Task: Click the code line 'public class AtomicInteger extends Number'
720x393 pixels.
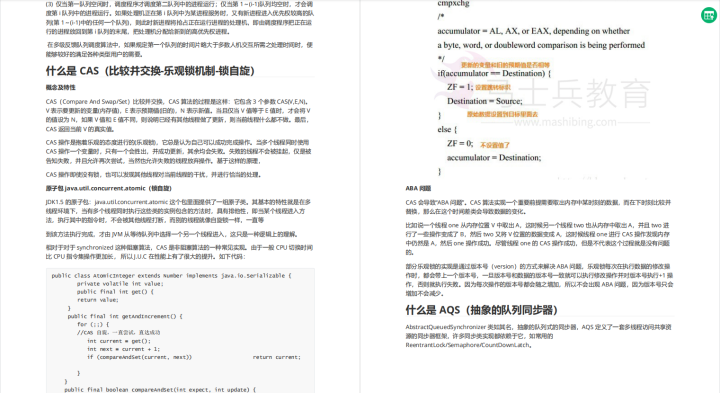Action: [x=171, y=275]
